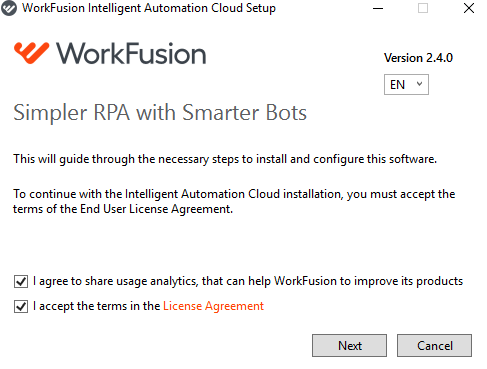Image resolution: width=487 pixels, height=369 pixels.
Task: Minimize the setup window
Action: pyautogui.click(x=378, y=8)
